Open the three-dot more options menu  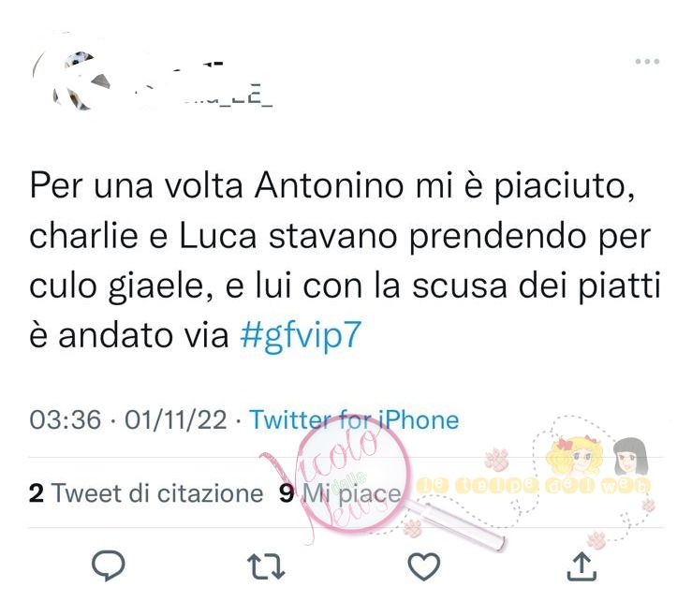pyautogui.click(x=647, y=62)
